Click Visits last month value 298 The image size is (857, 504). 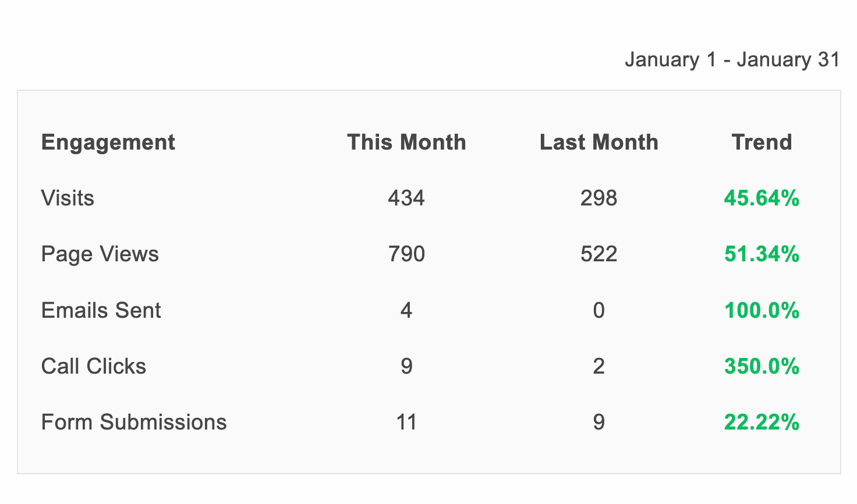[x=599, y=198]
